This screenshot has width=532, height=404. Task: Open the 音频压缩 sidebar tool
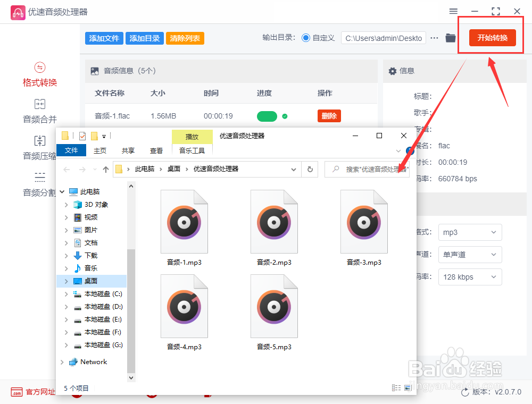pyautogui.click(x=39, y=148)
